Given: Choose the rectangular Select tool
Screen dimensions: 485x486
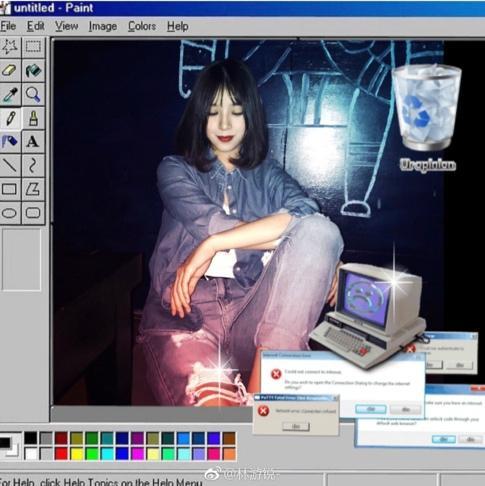Looking at the screenshot, I should point(33,47).
